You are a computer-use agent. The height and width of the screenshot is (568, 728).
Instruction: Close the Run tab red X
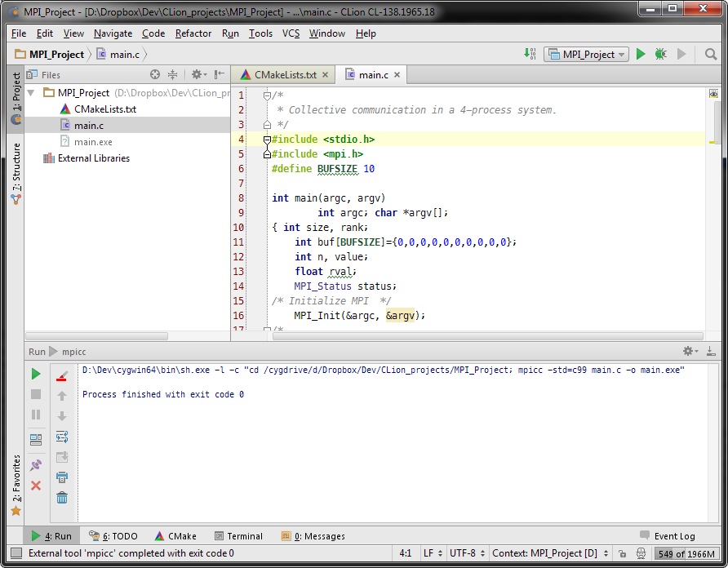tap(36, 486)
